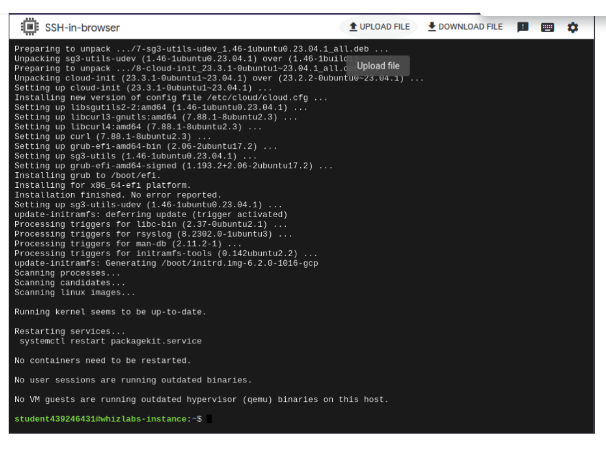Click 'Scanning linux images...' line
Viewport: 606px width, 450px height.
pos(75,292)
